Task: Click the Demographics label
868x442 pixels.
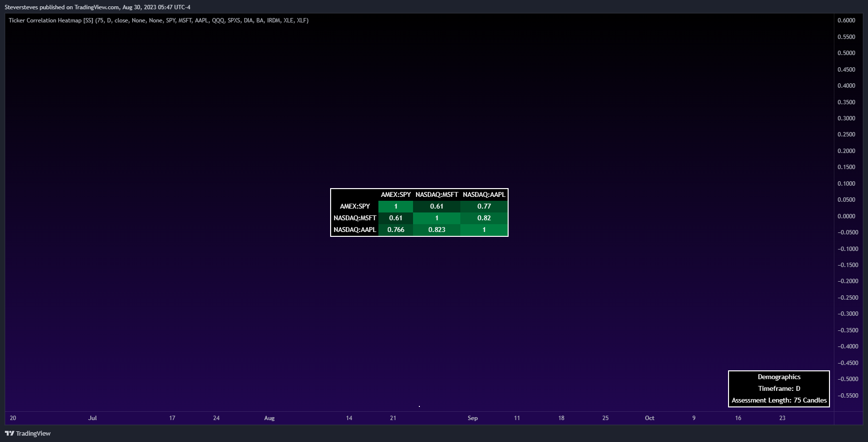Action: pos(779,377)
